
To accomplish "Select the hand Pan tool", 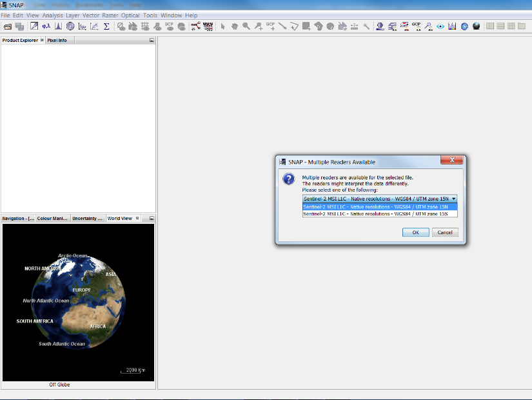I will [235, 26].
